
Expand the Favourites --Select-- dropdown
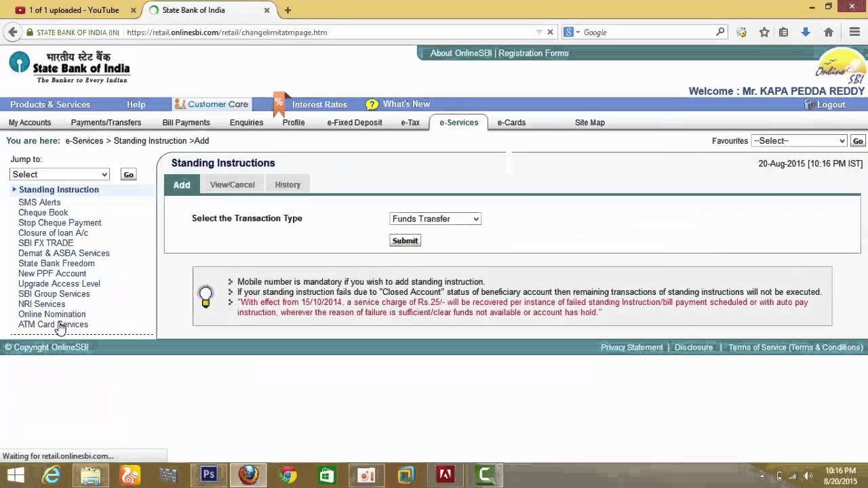click(800, 141)
